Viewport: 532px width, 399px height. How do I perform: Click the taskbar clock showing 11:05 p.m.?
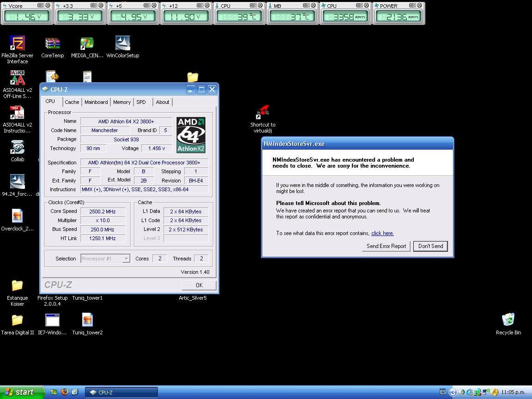pyautogui.click(x=513, y=392)
